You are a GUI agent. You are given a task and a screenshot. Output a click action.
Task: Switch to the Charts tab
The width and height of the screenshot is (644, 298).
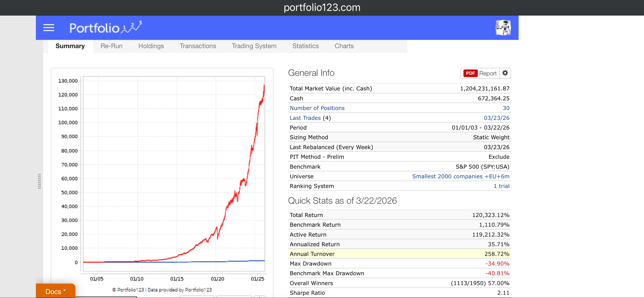click(x=344, y=46)
